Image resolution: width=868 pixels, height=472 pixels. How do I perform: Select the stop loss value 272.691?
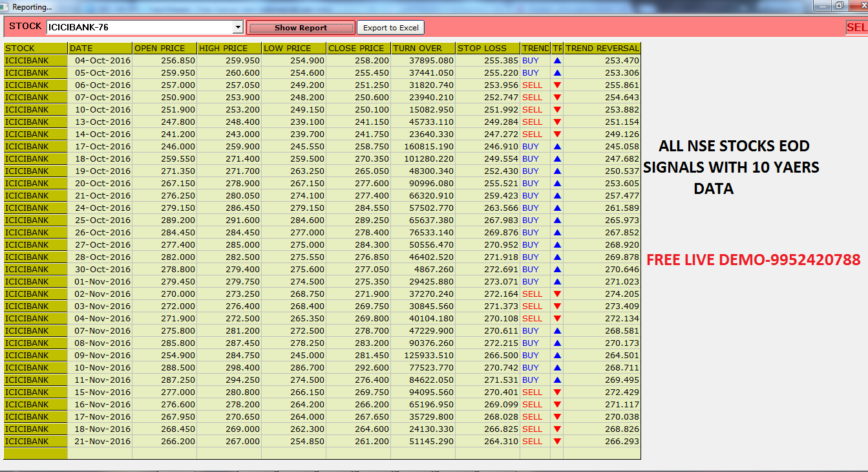click(x=488, y=270)
